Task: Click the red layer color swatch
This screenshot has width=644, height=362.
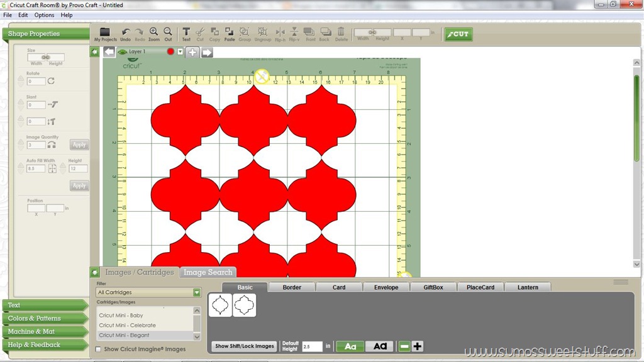Action: [170, 52]
